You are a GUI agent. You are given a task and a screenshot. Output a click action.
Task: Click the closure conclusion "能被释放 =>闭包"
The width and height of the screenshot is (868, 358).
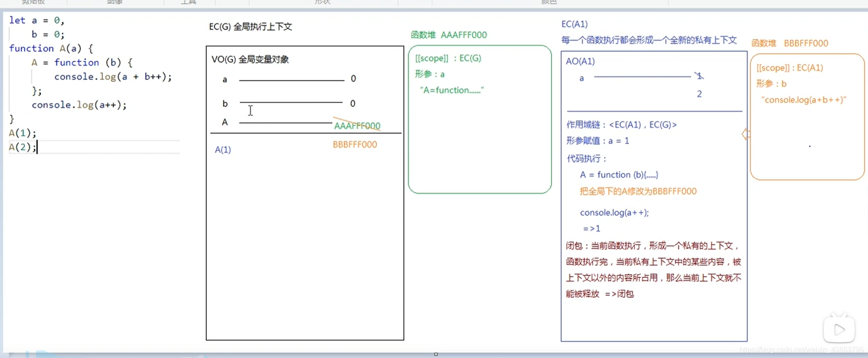click(x=600, y=294)
